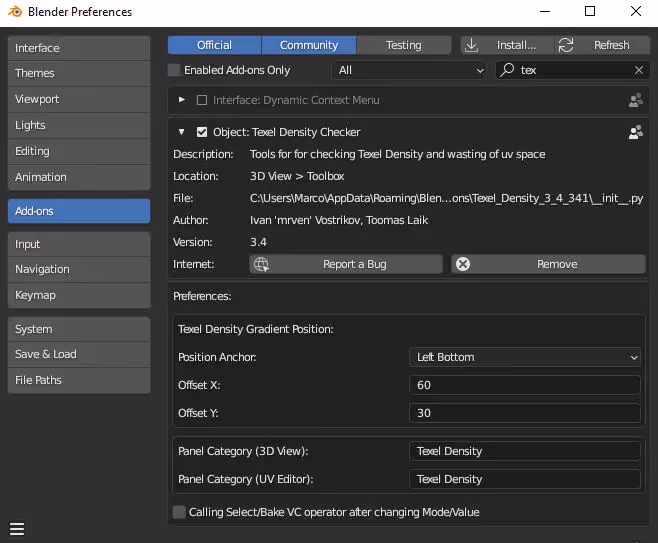
Task: Click the Refresh arrows icon
Action: (565, 45)
